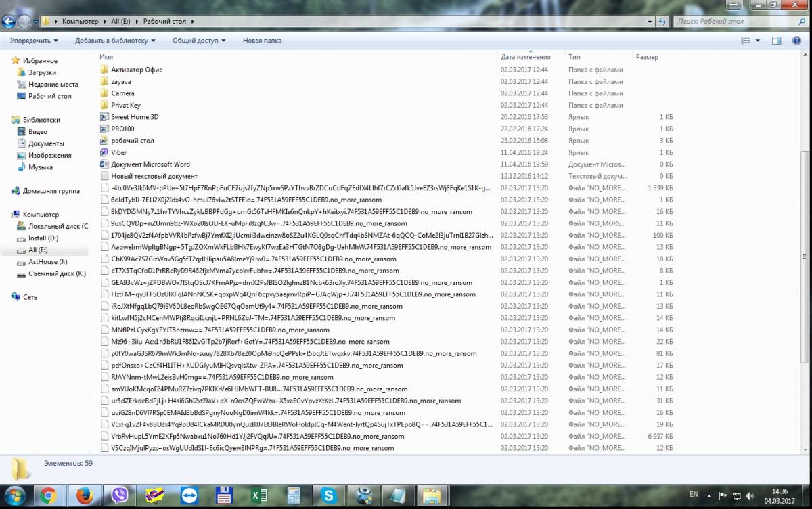Screen dimensions: 812x509
Task: Click Компьютер in the address breadcrumb
Action: [x=80, y=22]
